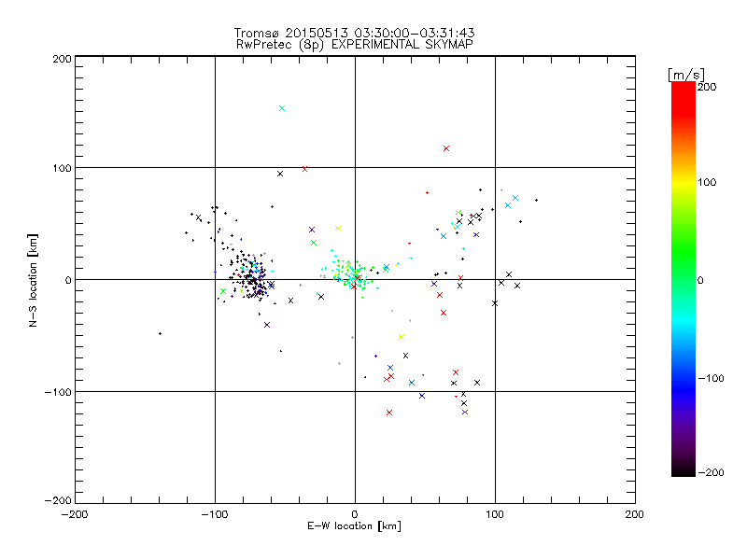
Task: Click the plot title 'Tromsø 20150513 03:30:00-03:31:43'
Action: click(354, 33)
